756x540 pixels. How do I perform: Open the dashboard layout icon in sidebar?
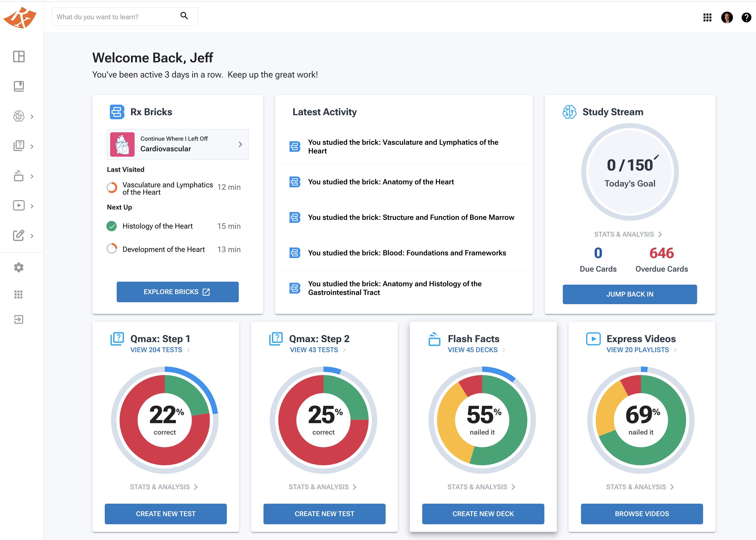coord(19,57)
